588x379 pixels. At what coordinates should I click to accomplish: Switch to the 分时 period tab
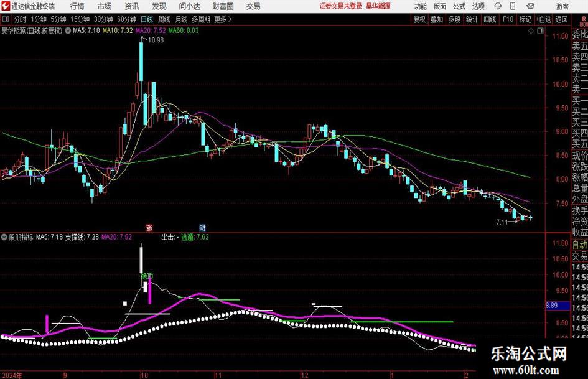(x=20, y=19)
